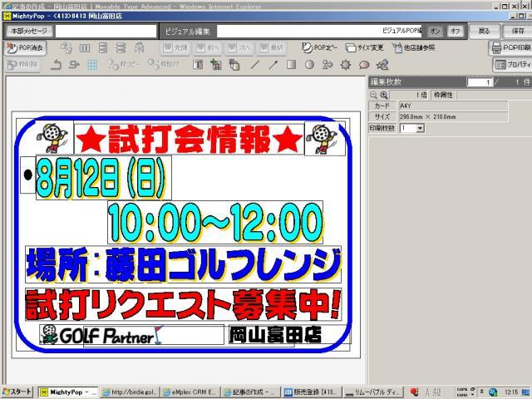The width and height of the screenshot is (532, 399).
Task: Switch to 記事の作成 taskbar window
Action: click(251, 392)
